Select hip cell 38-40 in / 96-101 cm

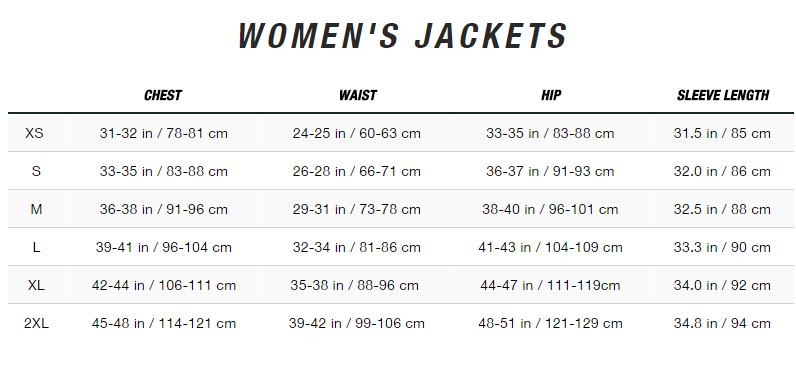pyautogui.click(x=550, y=210)
